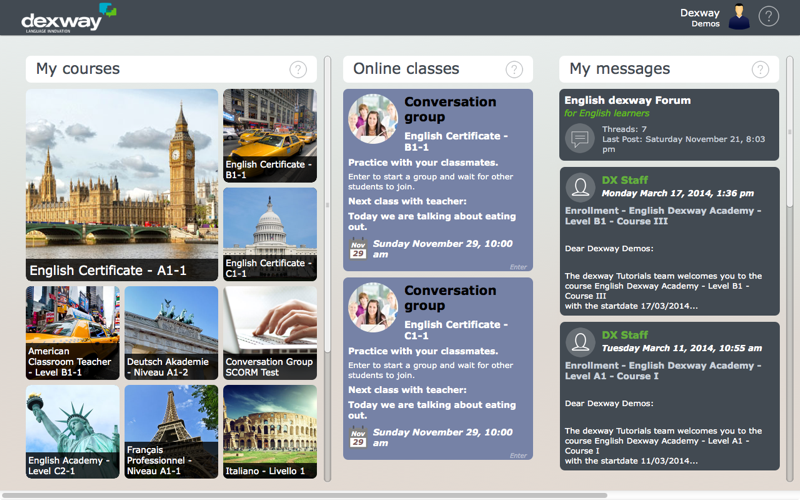The height and width of the screenshot is (500, 800).
Task: Click the Online classes header
Action: coord(438,69)
